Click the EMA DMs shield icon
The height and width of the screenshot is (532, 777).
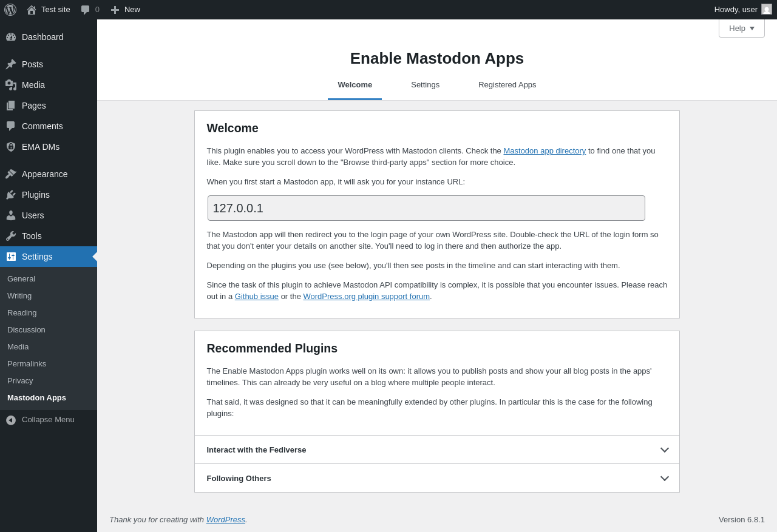click(x=11, y=147)
